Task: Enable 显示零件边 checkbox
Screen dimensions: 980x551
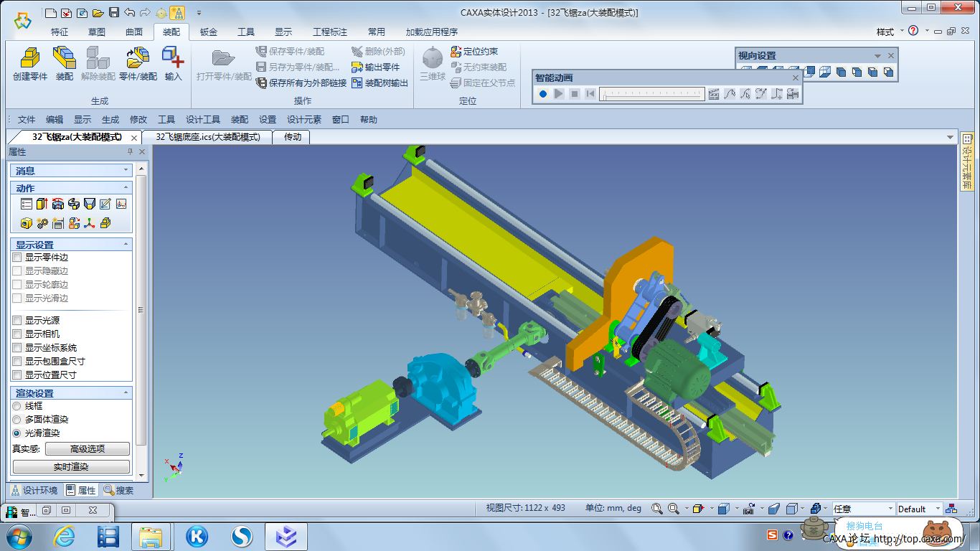Action: tap(17, 258)
